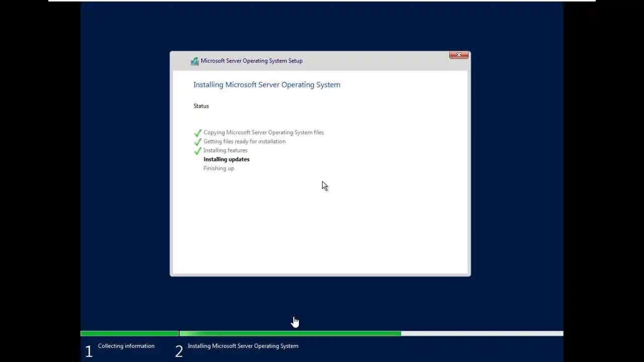
Task: Click the bottom 'Installing Microsoft Server Operating System' step label
Action: (243, 346)
